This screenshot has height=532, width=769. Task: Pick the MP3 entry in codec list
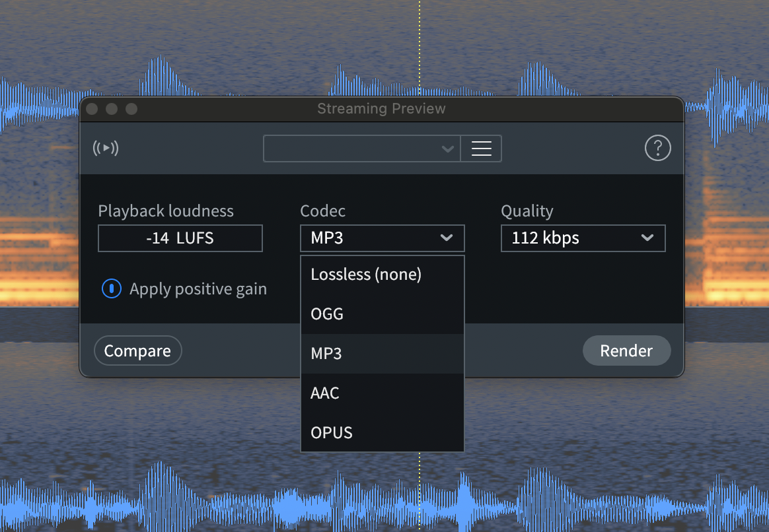point(382,354)
